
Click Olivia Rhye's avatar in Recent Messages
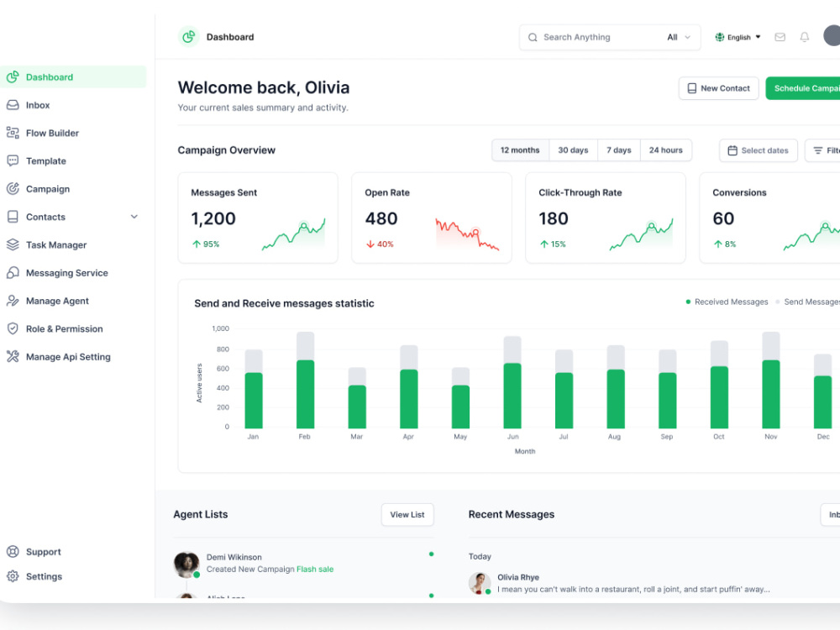[x=480, y=583]
